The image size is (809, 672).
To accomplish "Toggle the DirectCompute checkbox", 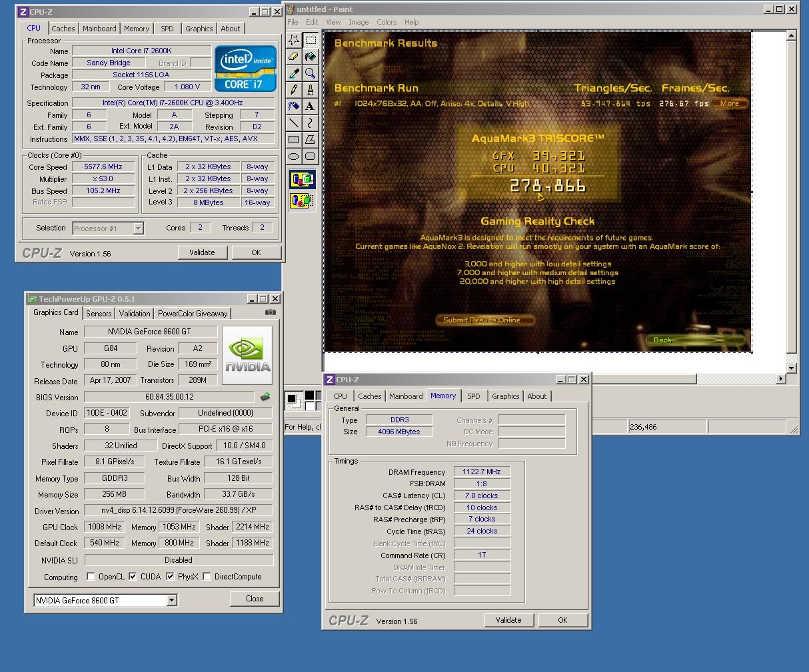I will click(207, 577).
